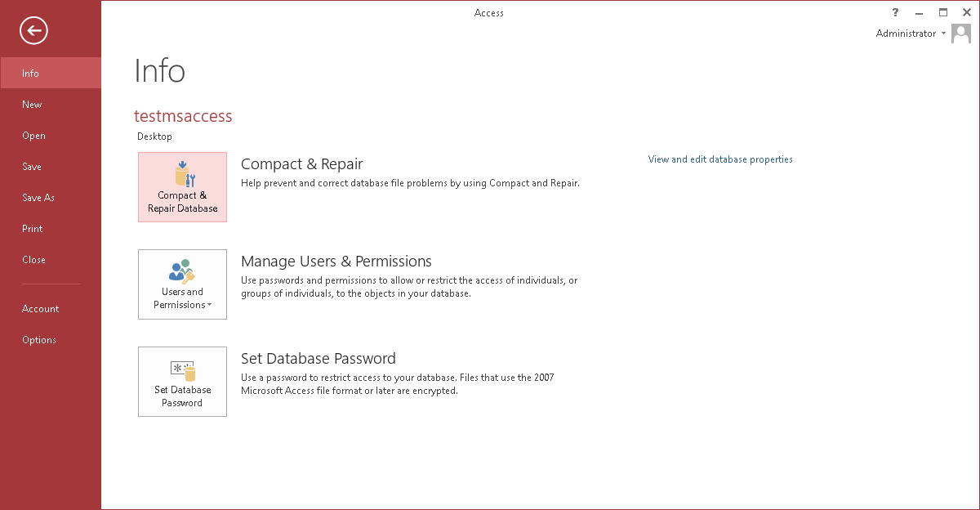
Task: Open the Help question mark icon
Action: pyautogui.click(x=897, y=12)
